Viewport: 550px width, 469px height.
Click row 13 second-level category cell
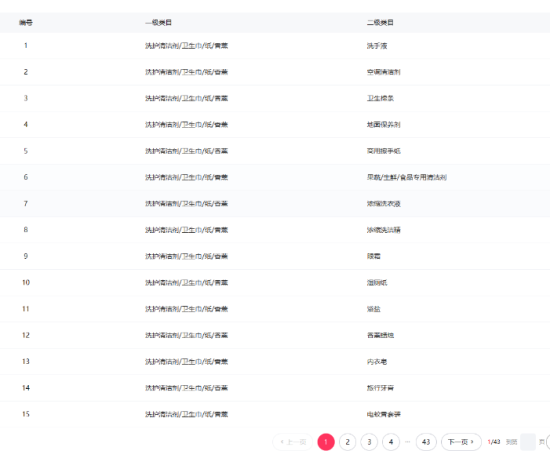tap(377, 362)
